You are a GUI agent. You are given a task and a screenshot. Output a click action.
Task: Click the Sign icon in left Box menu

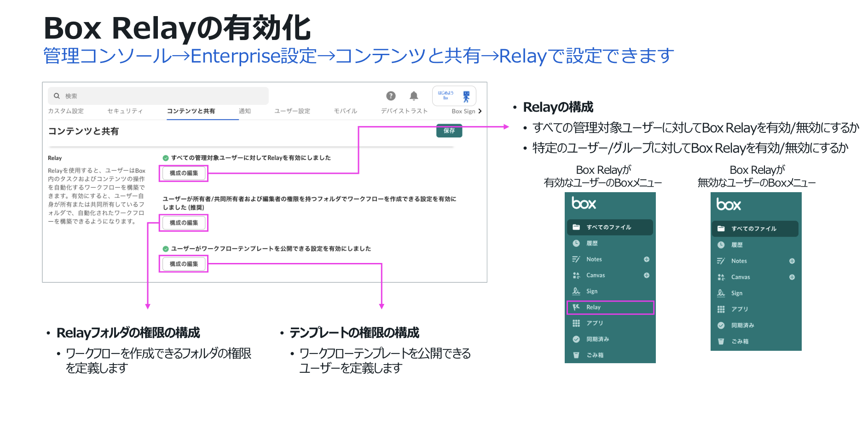[x=576, y=291]
